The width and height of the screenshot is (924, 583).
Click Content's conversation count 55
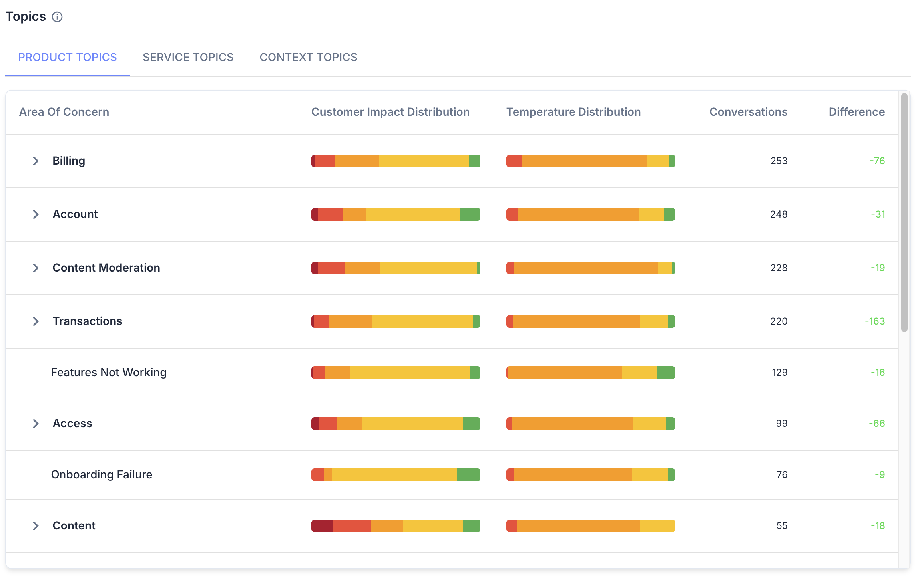(x=782, y=526)
